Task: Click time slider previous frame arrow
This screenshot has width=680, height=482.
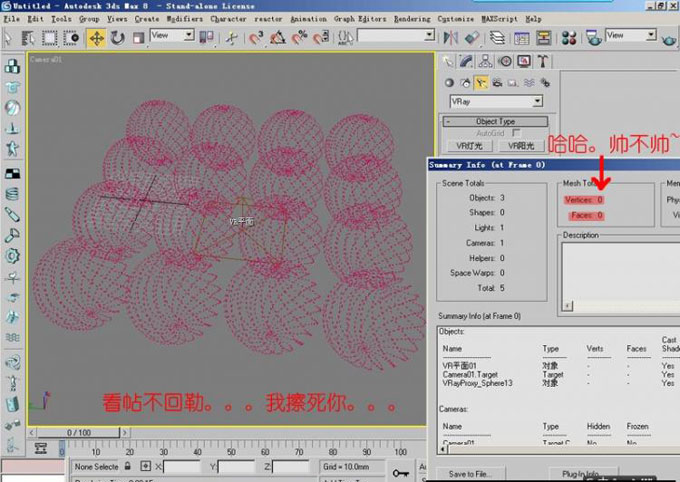Action: [32, 433]
